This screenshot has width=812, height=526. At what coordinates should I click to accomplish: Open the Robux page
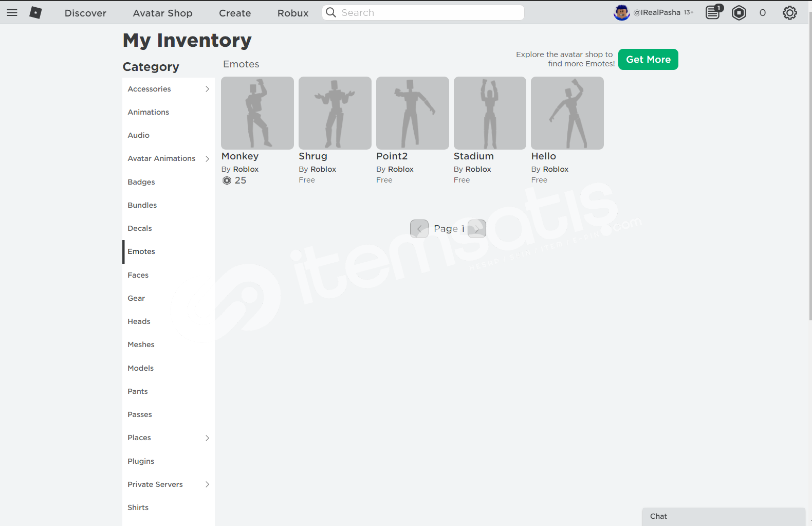(x=293, y=13)
